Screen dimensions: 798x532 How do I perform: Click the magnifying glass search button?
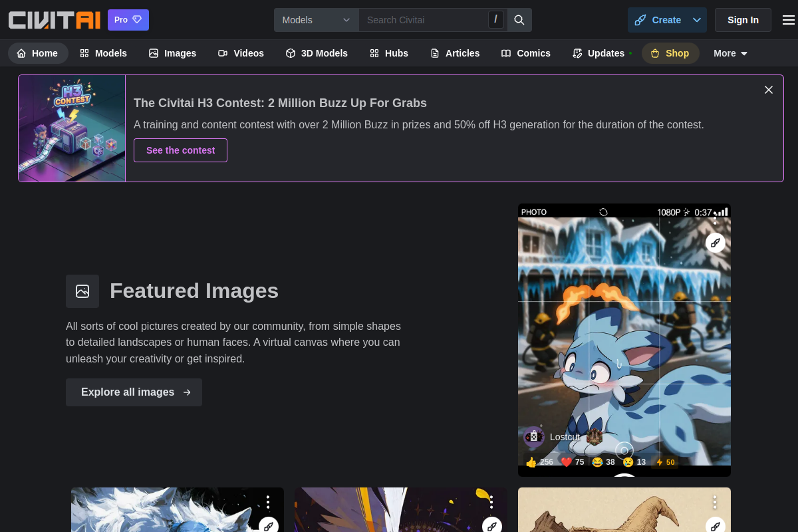(520, 20)
